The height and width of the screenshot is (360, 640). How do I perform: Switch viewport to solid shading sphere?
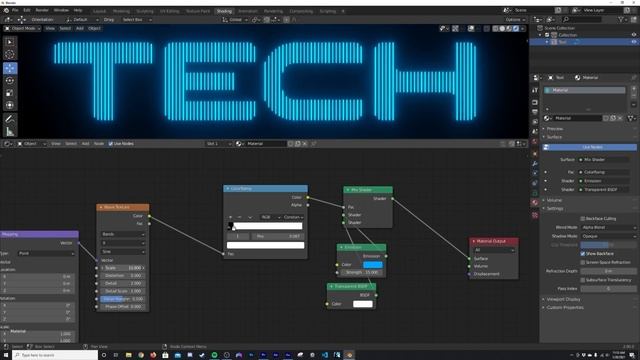click(502, 29)
